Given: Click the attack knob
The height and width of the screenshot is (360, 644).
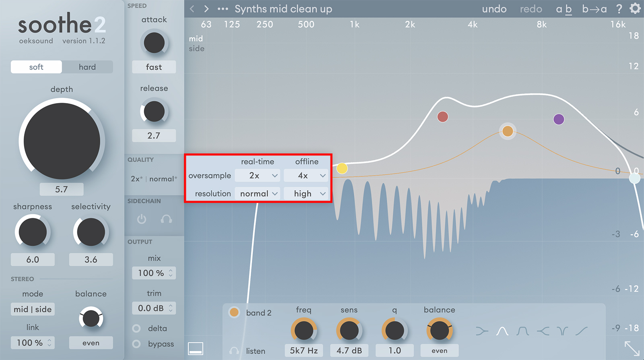Looking at the screenshot, I should pyautogui.click(x=154, y=43).
